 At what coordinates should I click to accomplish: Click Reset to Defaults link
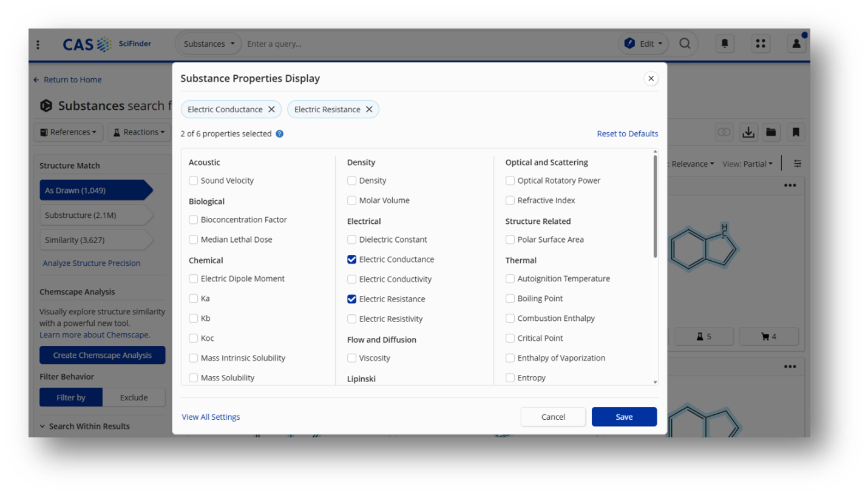click(627, 133)
